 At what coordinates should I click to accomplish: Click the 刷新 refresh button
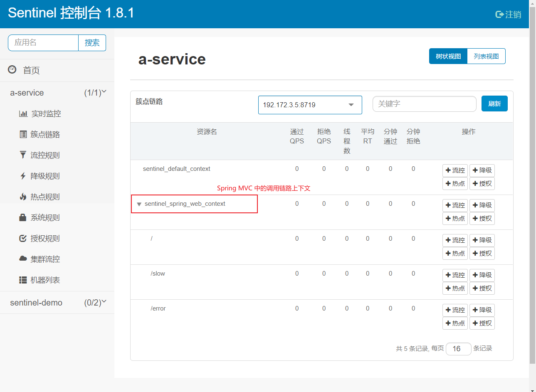point(494,104)
